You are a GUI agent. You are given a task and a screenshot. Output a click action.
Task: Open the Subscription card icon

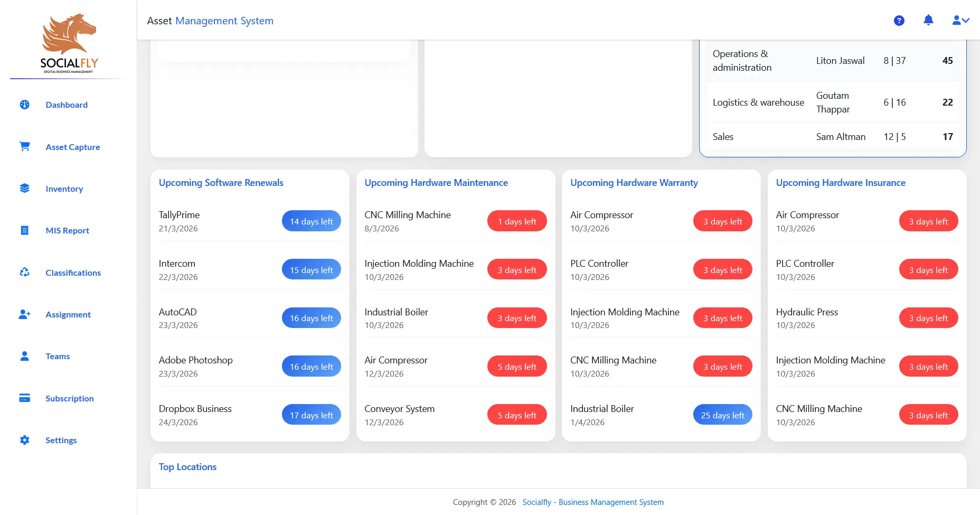click(x=24, y=398)
